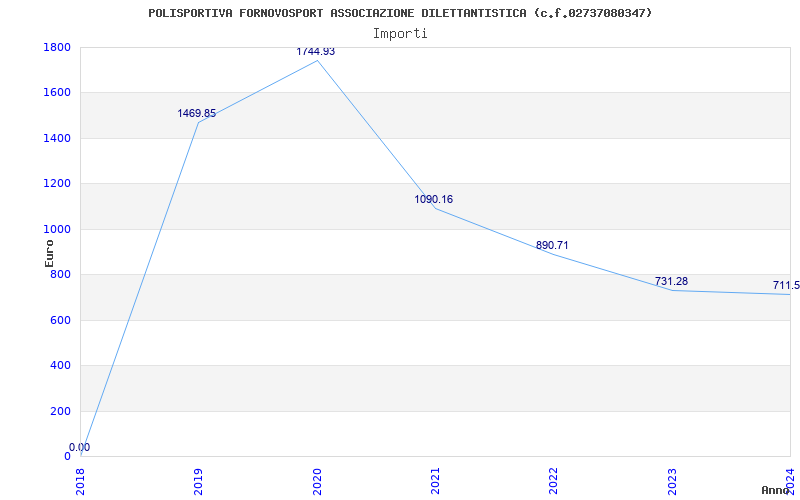Select the 1469.85 data point label

tap(196, 113)
